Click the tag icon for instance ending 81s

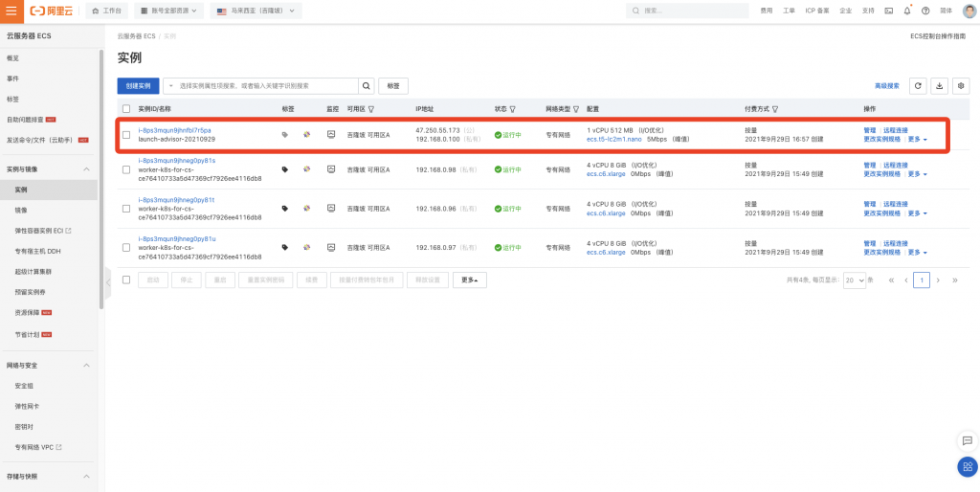(285, 169)
